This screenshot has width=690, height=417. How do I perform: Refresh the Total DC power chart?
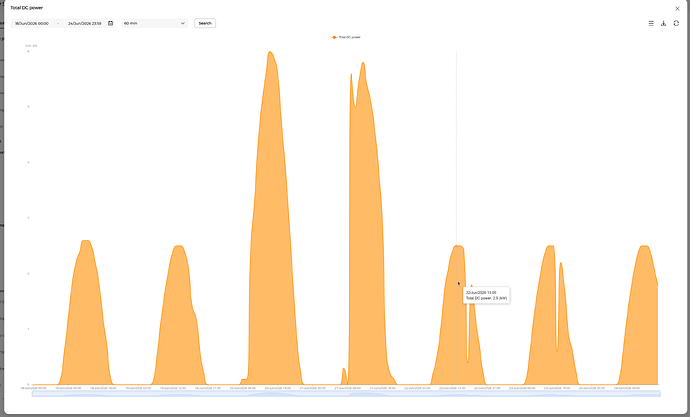(x=676, y=23)
